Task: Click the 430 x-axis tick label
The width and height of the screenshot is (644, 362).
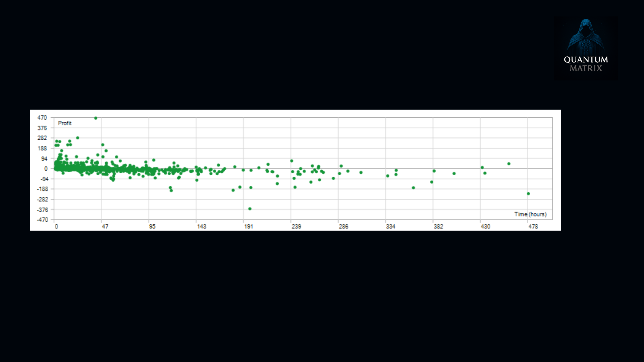Action: [x=485, y=227]
